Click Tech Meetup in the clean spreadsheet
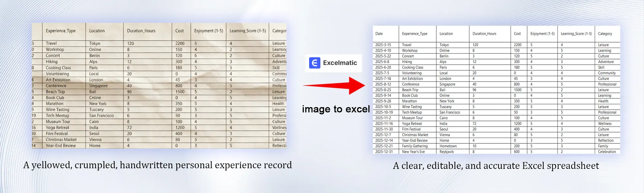 coord(412,113)
